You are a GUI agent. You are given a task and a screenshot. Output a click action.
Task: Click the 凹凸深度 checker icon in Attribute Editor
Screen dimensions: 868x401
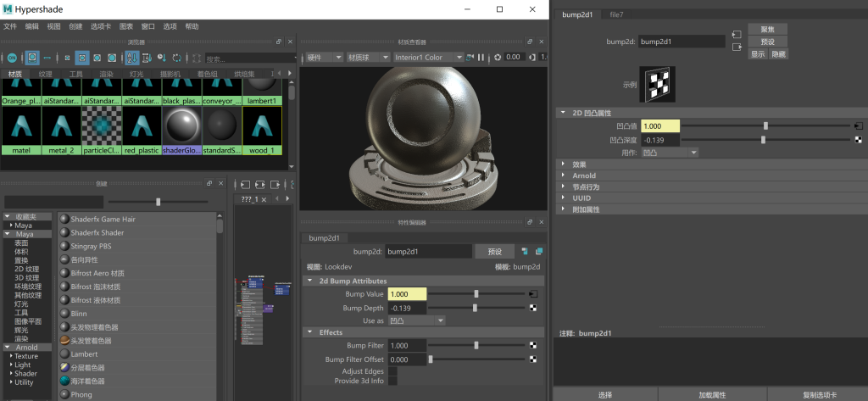coord(859,140)
